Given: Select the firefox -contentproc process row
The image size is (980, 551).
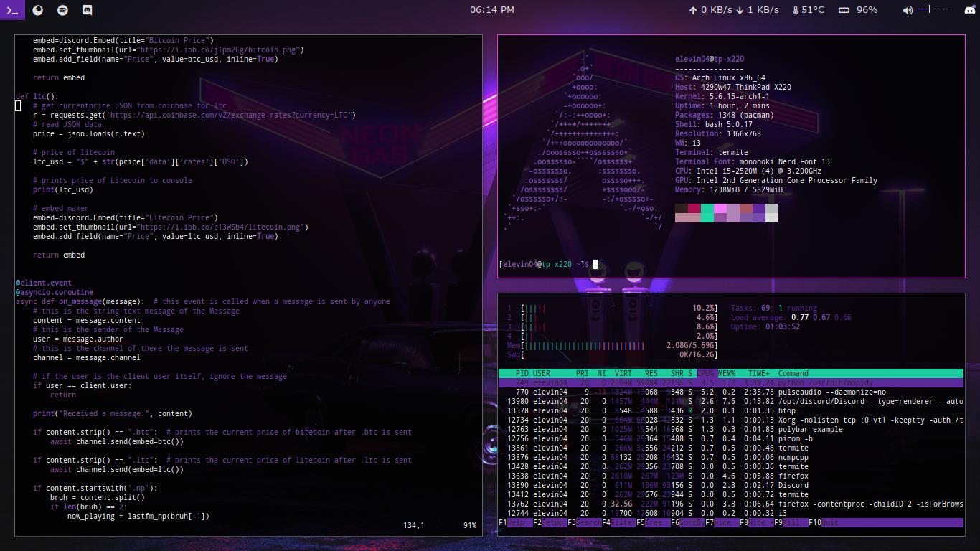Looking at the screenshot, I should tap(731, 504).
